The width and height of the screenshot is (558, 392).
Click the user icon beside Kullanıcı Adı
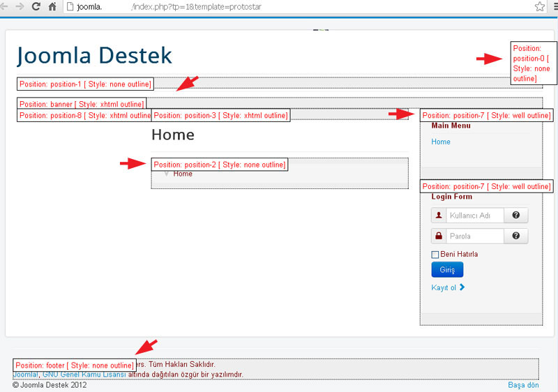(x=439, y=216)
